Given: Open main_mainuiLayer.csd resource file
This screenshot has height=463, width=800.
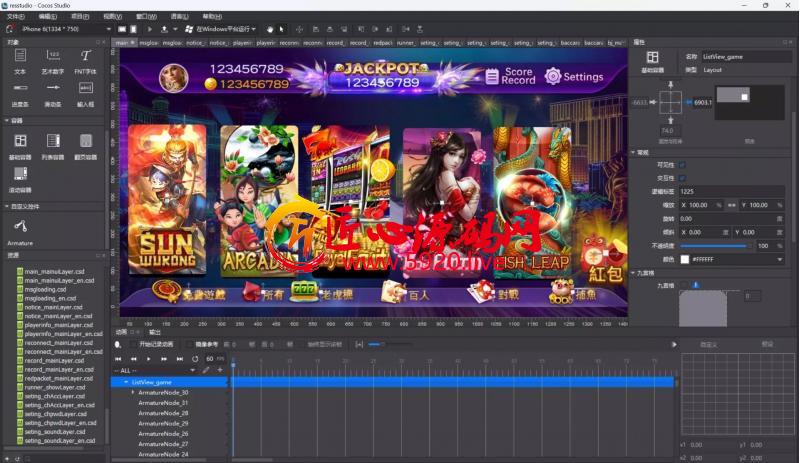Looking at the screenshot, I should (x=55, y=272).
